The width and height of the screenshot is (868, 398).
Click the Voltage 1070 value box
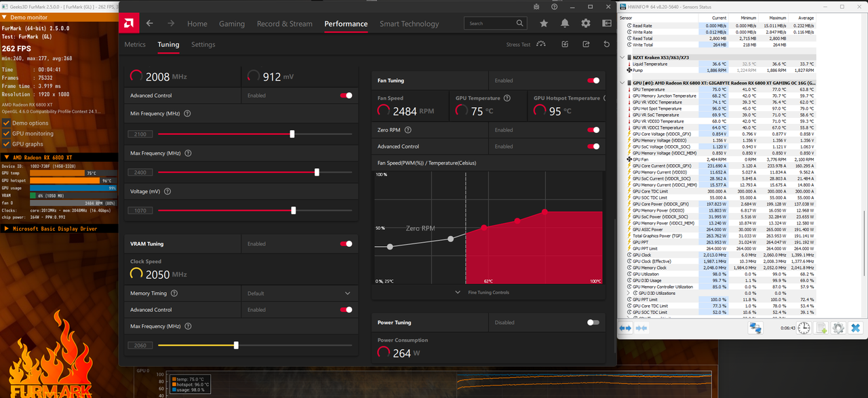pos(140,210)
